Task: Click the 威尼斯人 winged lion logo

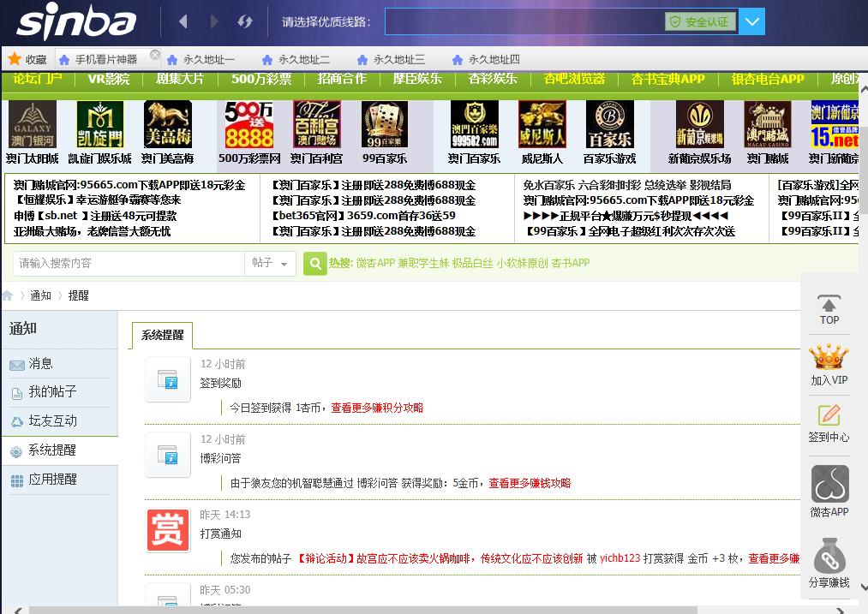Action: tap(542, 124)
